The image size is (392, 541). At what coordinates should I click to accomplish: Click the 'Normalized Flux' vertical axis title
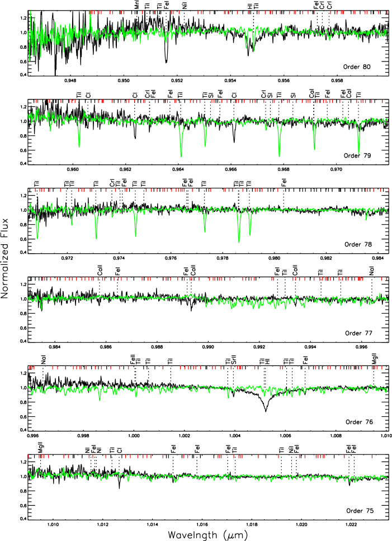(4, 258)
